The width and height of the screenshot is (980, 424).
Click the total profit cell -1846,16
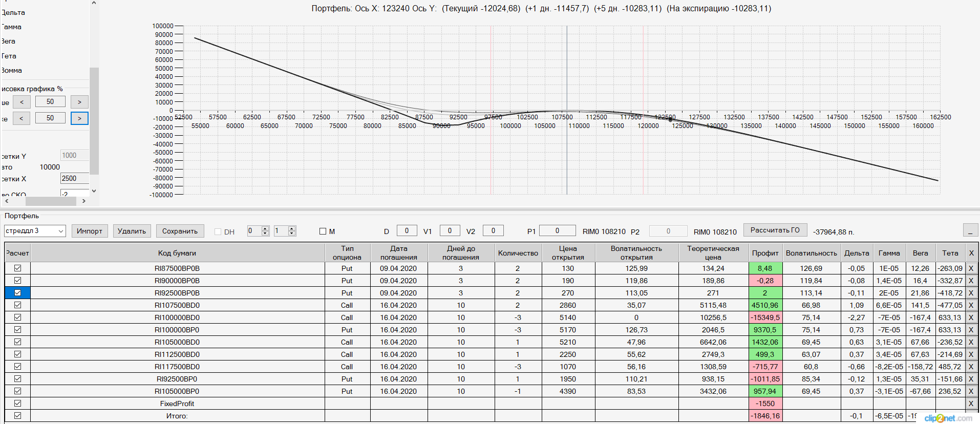(x=765, y=416)
